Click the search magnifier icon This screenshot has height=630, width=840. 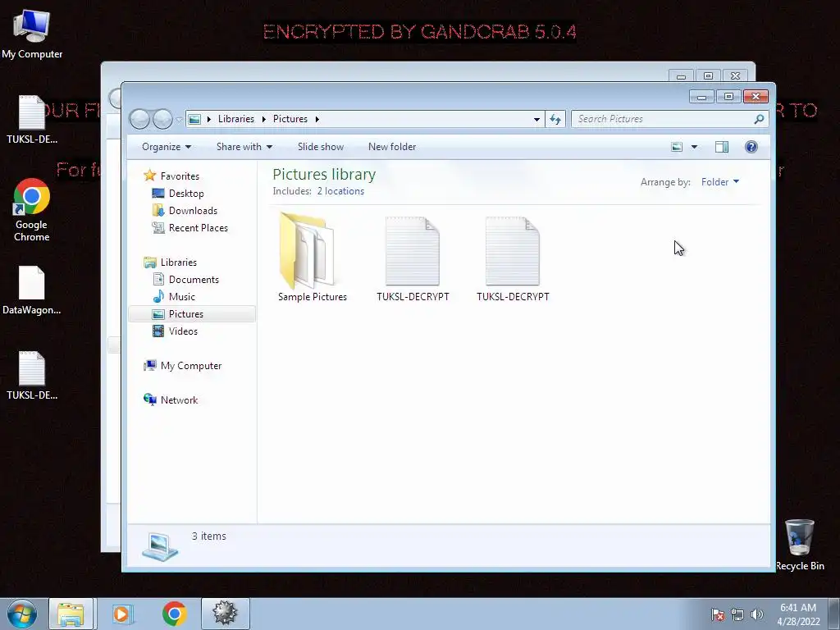[759, 119]
